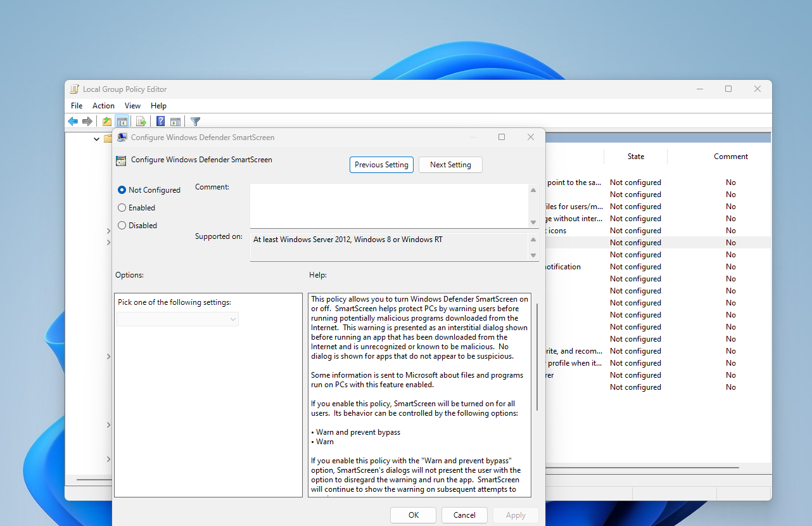
Task: Collapse the expanded tree folder chevron
Action: tap(97, 139)
